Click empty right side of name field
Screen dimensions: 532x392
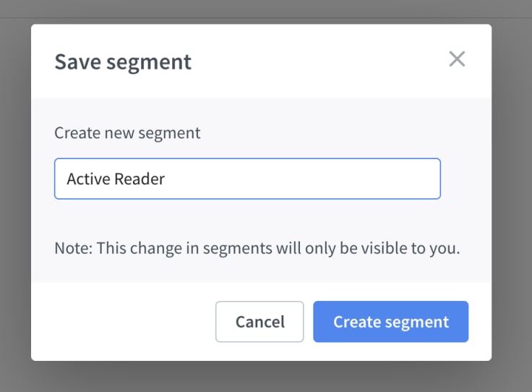[305, 179]
